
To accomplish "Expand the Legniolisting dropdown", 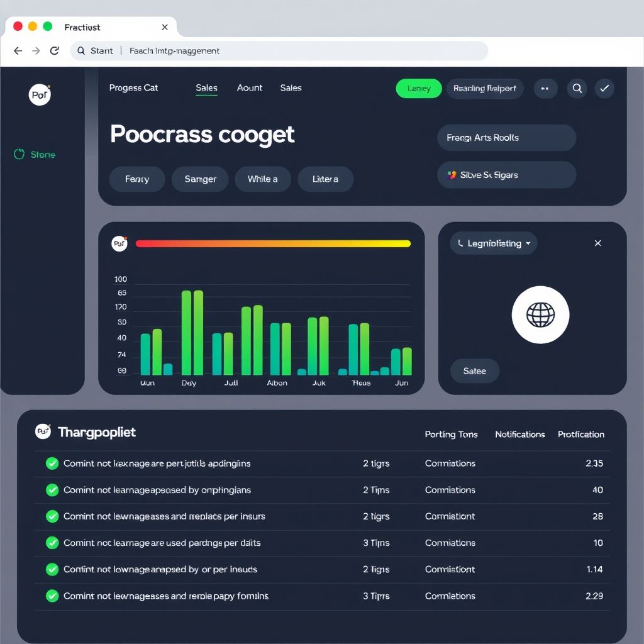I will pyautogui.click(x=494, y=243).
